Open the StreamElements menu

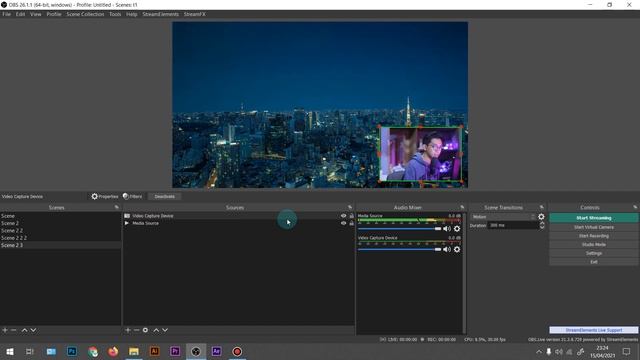click(160, 14)
